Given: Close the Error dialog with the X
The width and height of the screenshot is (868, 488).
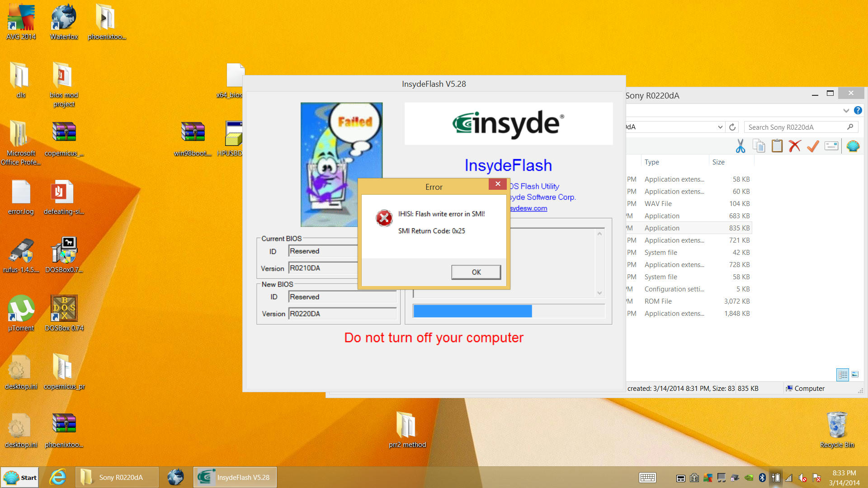Looking at the screenshot, I should point(498,184).
